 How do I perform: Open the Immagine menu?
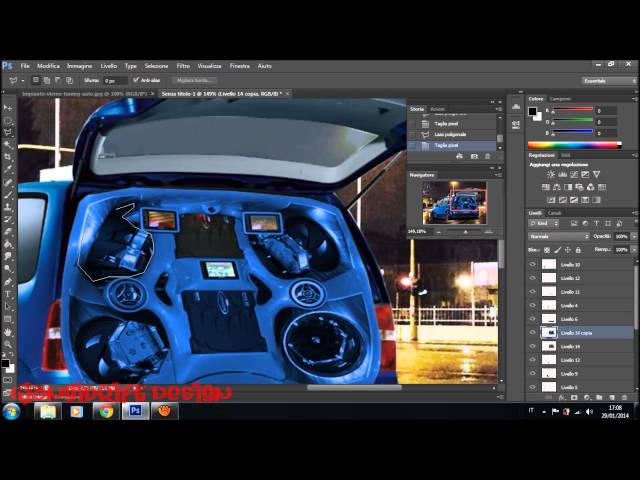point(80,66)
